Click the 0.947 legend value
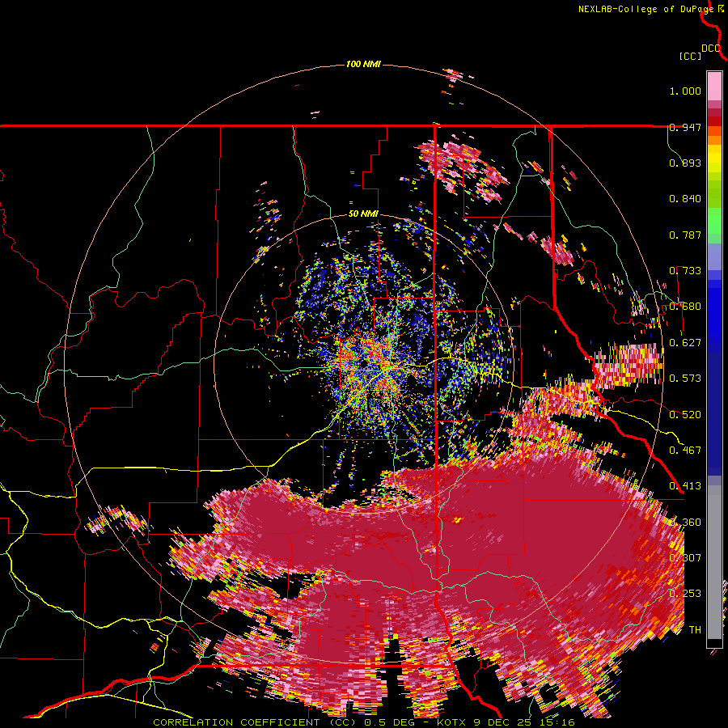 pyautogui.click(x=685, y=127)
